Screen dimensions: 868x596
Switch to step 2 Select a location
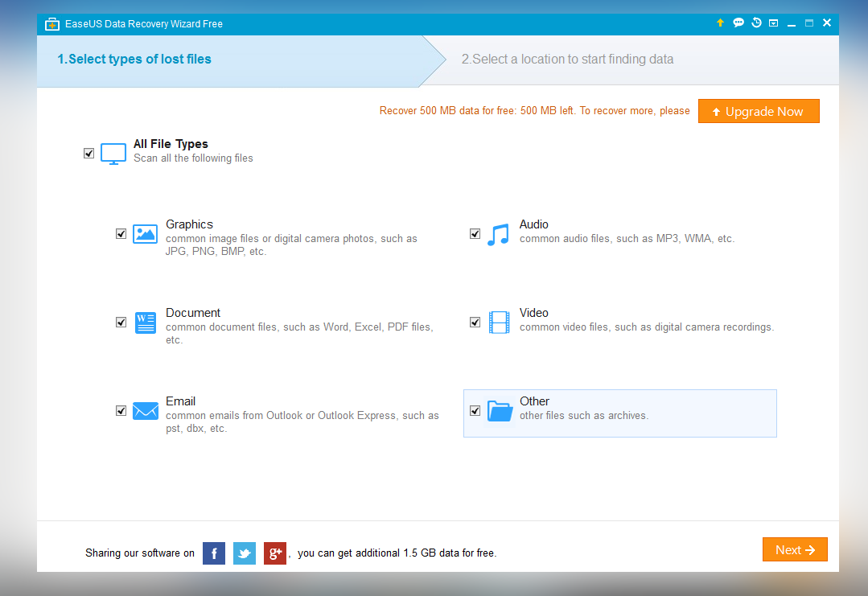(567, 60)
